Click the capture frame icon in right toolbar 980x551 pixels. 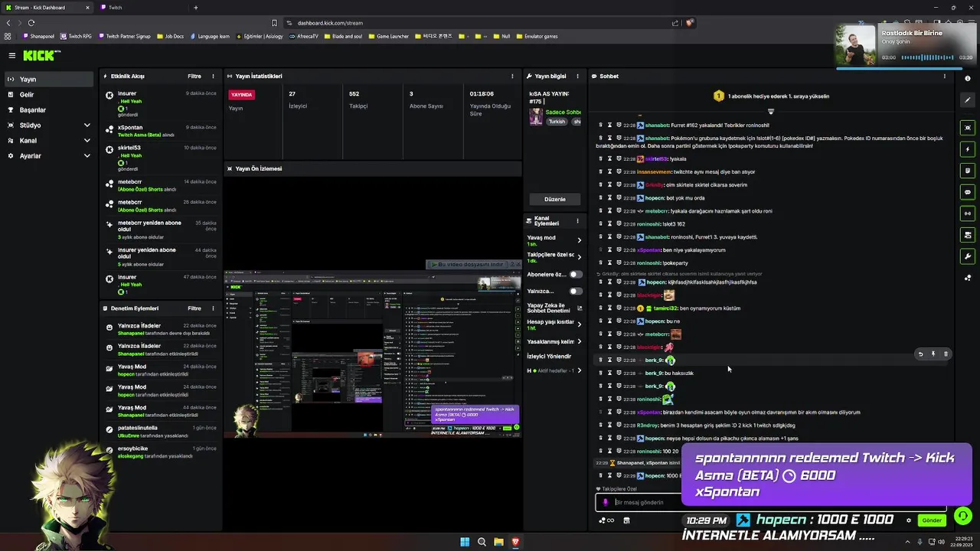(968, 128)
